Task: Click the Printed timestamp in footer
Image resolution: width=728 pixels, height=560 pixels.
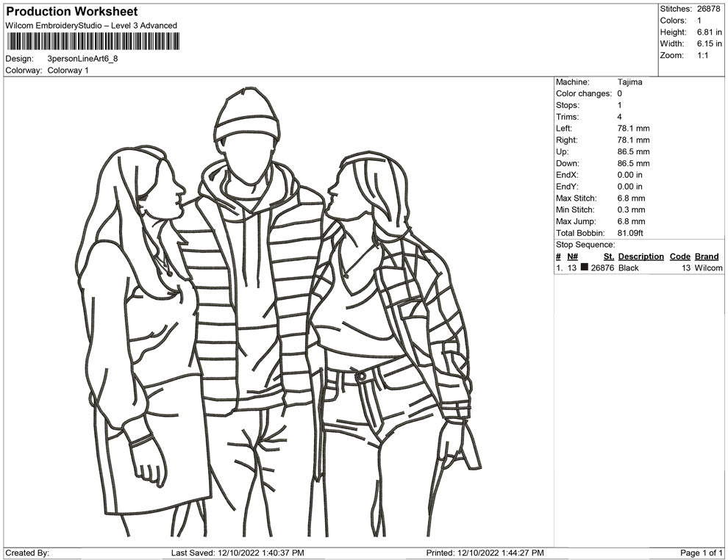Action: [485, 553]
